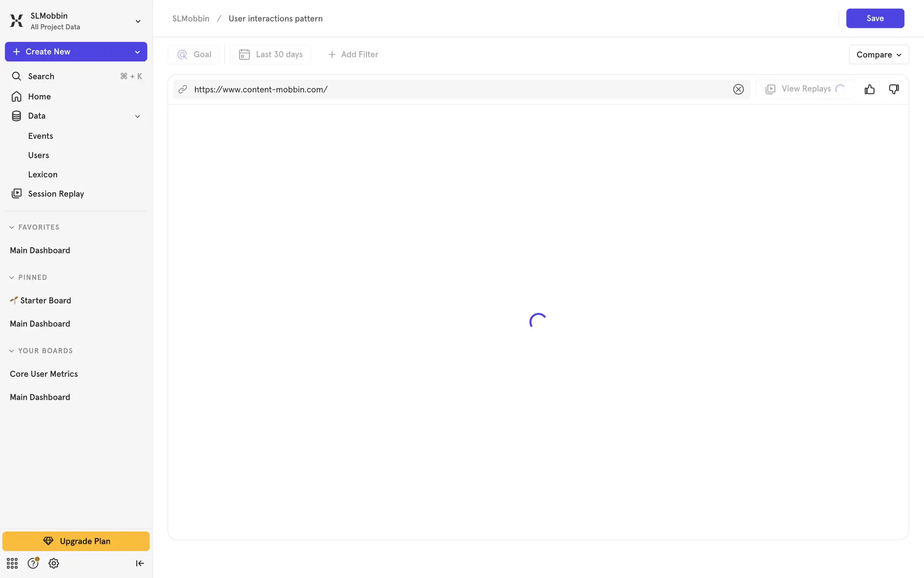Collapse the Your Boards section
This screenshot has height=578, width=924.
click(12, 351)
